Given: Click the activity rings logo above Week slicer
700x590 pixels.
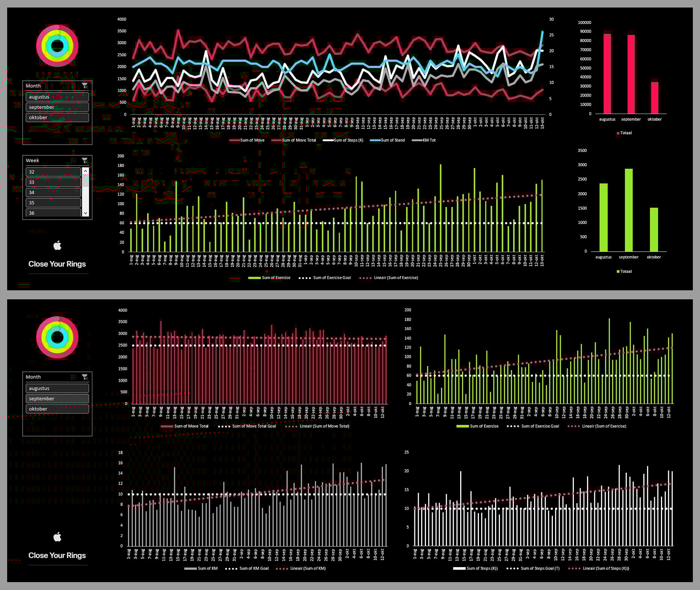Looking at the screenshot, I should (57, 46).
